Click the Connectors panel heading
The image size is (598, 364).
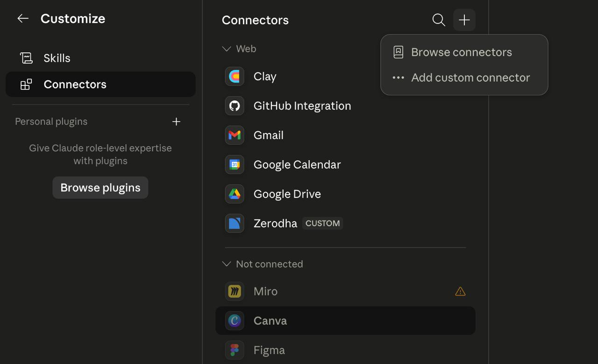coord(255,20)
